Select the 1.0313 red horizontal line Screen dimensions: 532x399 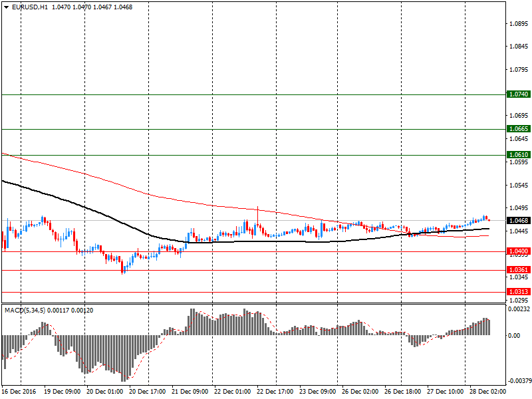254,292
